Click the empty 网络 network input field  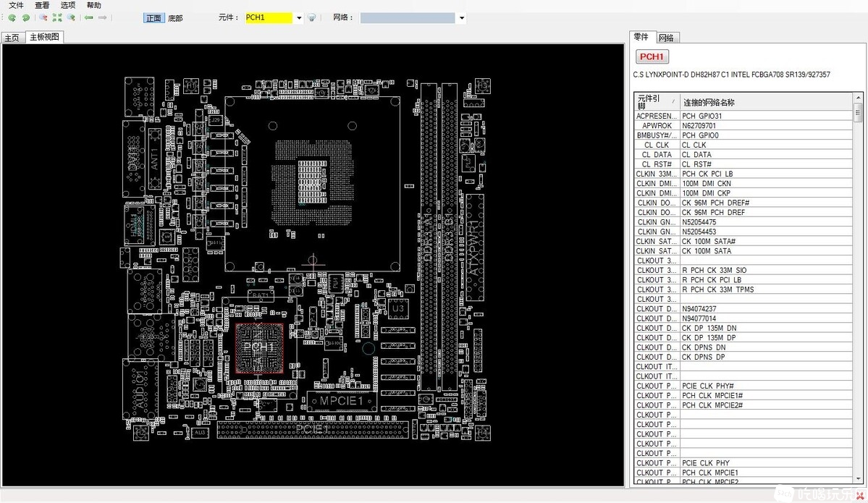pos(408,17)
